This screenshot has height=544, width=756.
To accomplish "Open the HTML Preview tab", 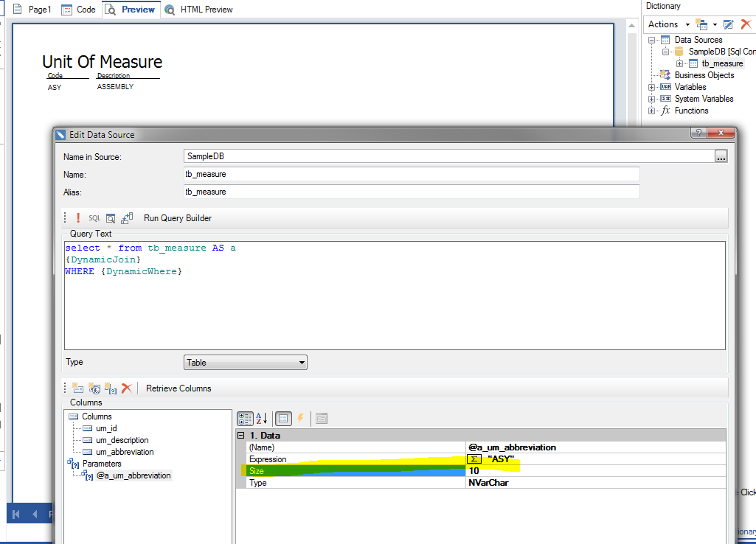I will [198, 9].
